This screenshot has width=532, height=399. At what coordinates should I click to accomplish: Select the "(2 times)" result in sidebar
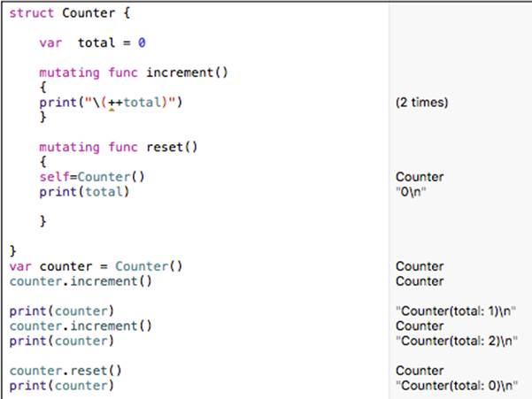point(421,103)
